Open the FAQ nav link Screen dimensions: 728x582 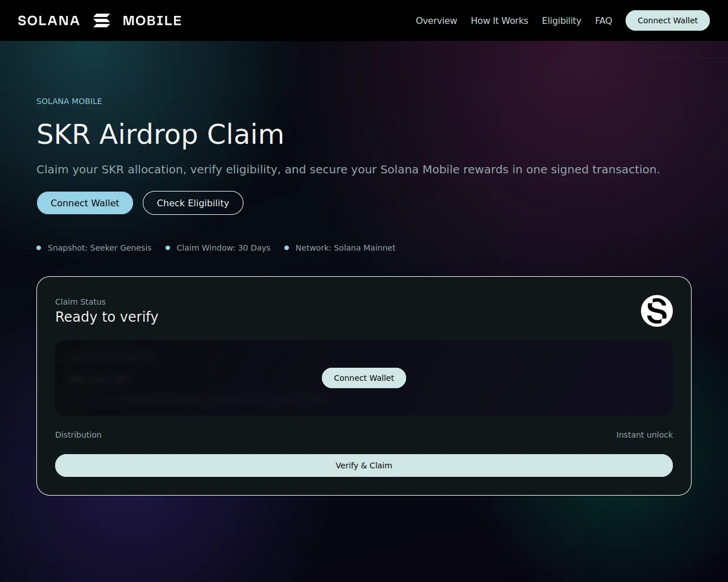[x=603, y=20]
